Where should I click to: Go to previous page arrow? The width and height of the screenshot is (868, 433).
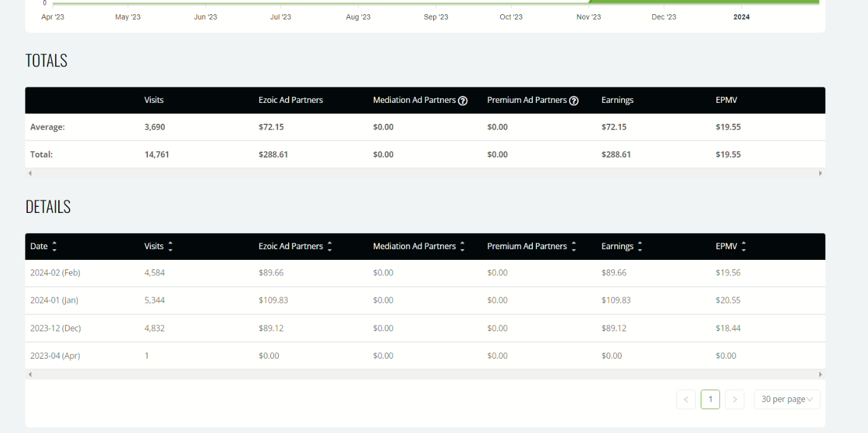tap(686, 399)
